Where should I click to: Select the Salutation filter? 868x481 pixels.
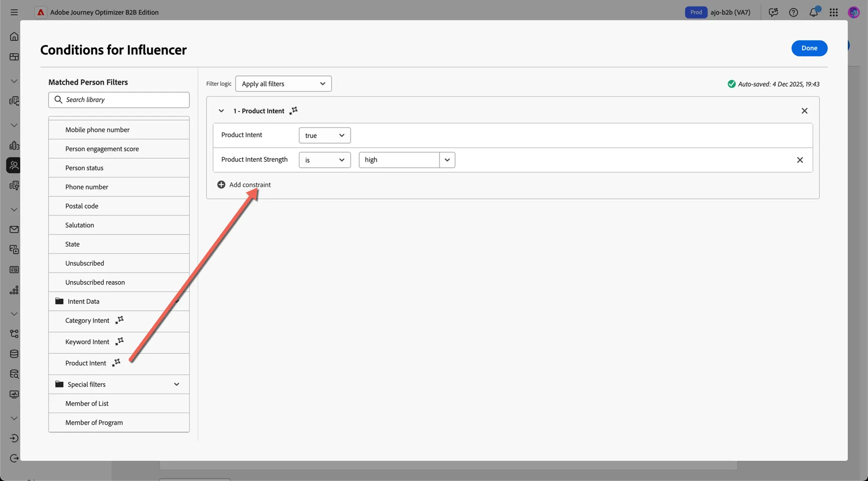[119, 225]
